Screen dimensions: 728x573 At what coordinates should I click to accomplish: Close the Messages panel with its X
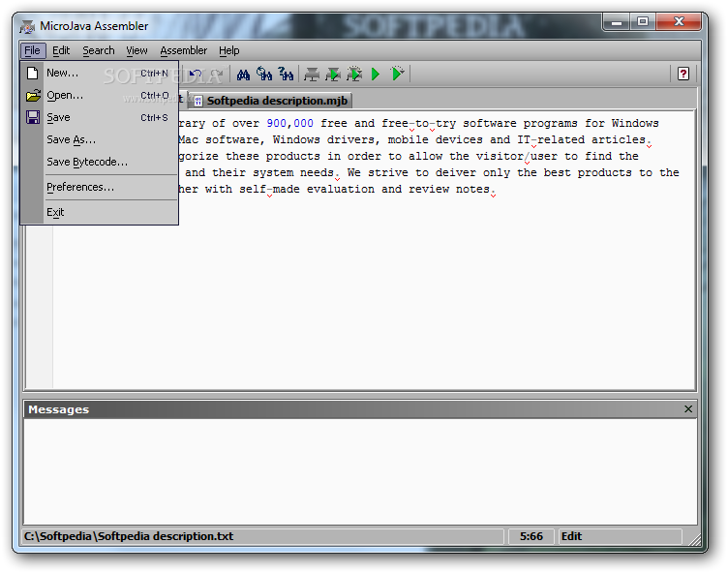pyautogui.click(x=688, y=409)
